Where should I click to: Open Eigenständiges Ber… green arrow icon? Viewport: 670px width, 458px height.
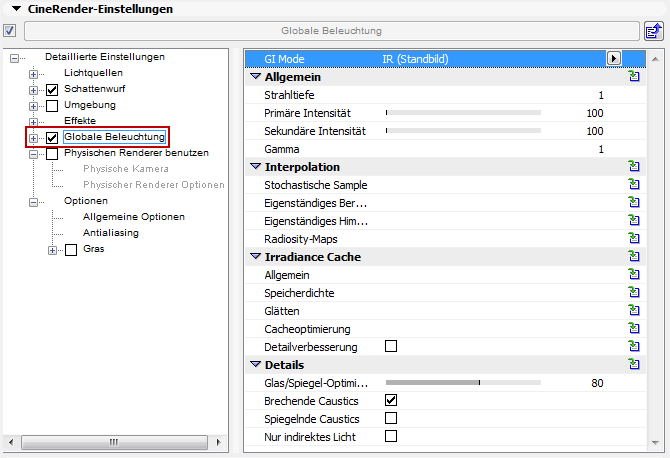(x=634, y=202)
